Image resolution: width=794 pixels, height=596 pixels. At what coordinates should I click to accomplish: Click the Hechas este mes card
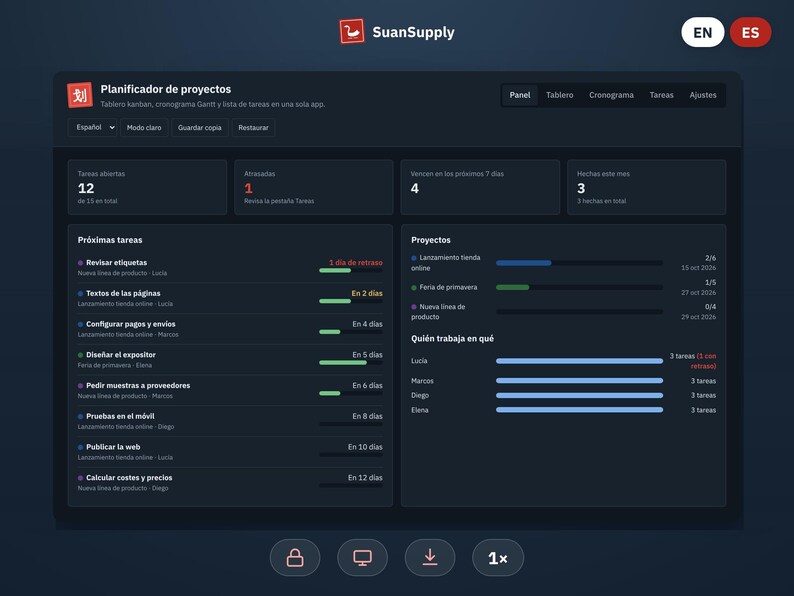pyautogui.click(x=647, y=187)
